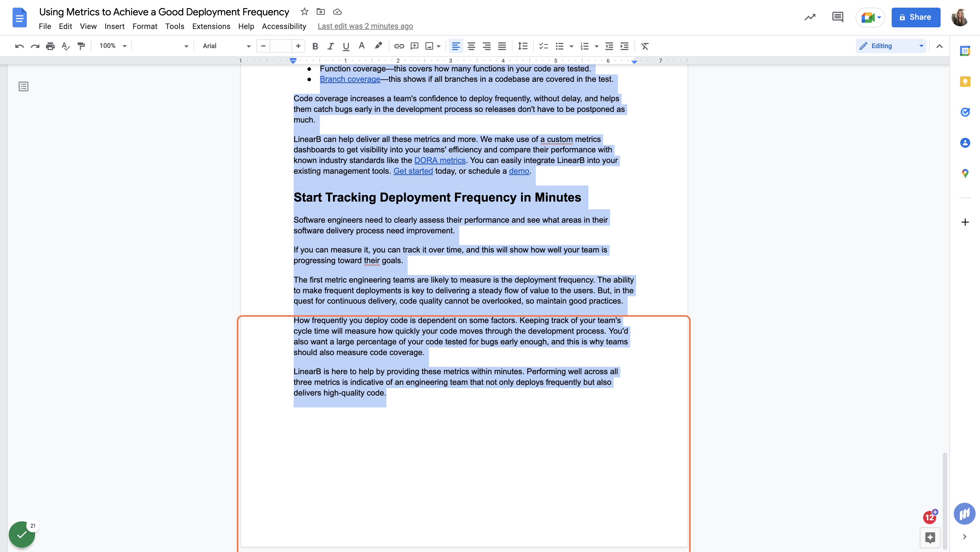Expand the numbered list options arrow

coord(597,46)
